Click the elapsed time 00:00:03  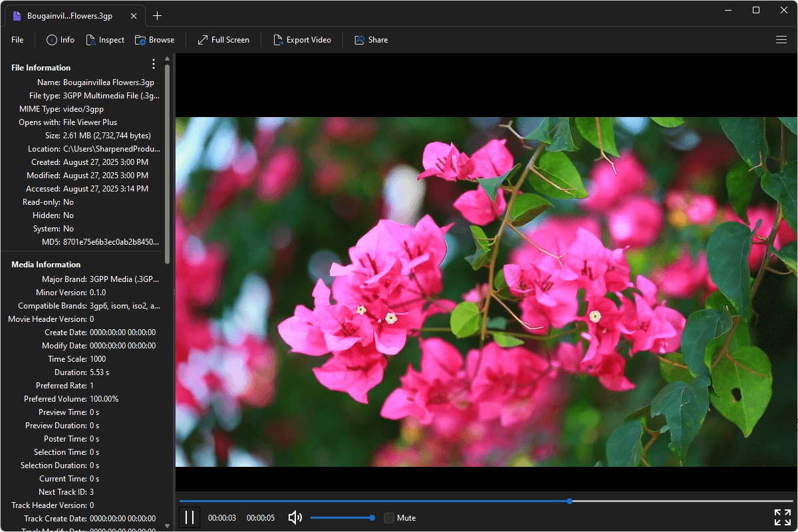222,518
